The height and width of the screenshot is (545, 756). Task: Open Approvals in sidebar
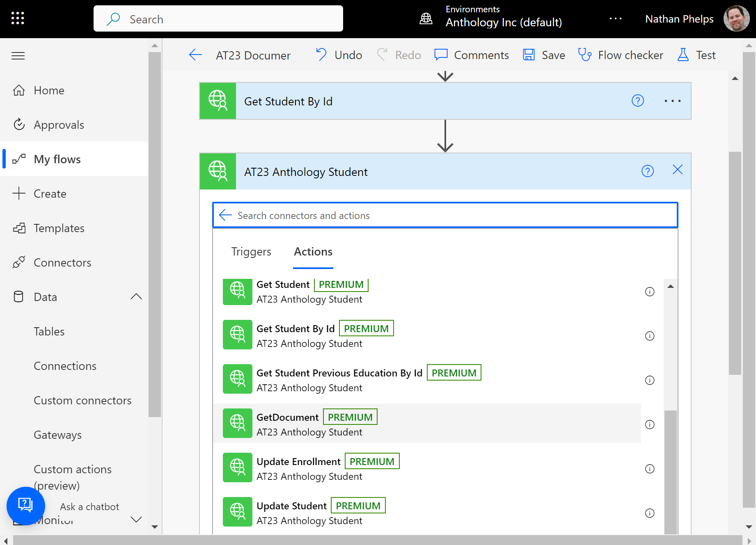pyautogui.click(x=74, y=125)
